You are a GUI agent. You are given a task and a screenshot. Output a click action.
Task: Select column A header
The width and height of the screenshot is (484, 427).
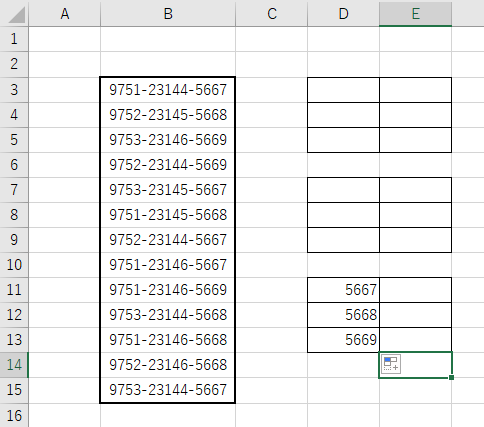[x=65, y=14]
